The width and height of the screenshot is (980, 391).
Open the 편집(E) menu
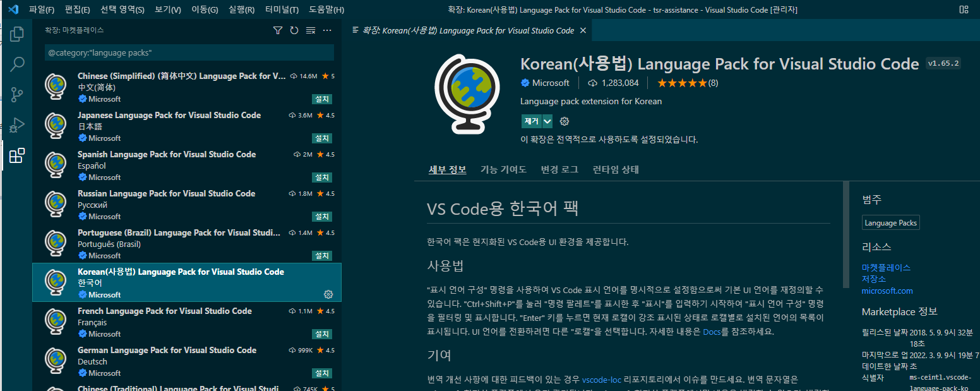pyautogui.click(x=77, y=9)
